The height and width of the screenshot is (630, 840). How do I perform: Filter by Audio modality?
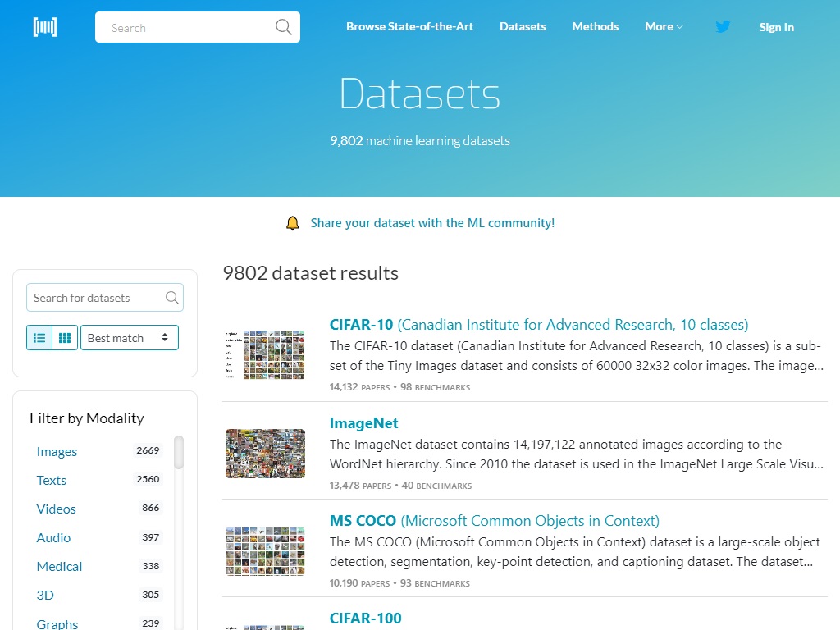[x=53, y=537]
